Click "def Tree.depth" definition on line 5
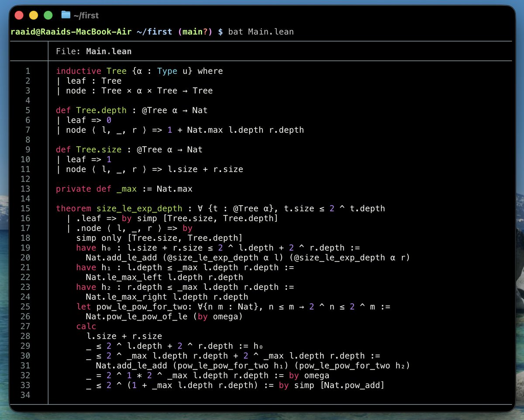The image size is (524, 420). (91, 110)
